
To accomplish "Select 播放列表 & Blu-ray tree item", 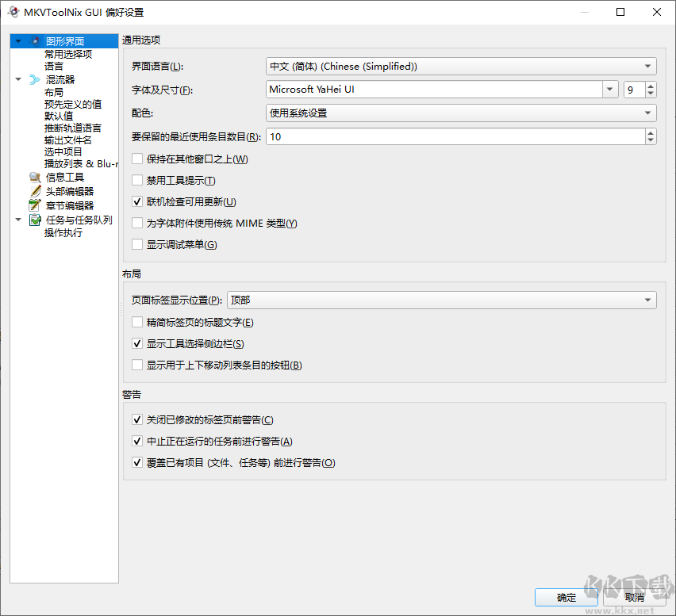I will coord(81,163).
